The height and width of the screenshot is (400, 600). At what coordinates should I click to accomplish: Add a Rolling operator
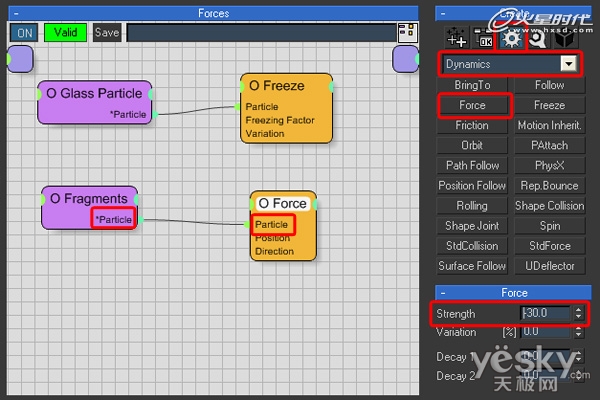[x=472, y=206]
